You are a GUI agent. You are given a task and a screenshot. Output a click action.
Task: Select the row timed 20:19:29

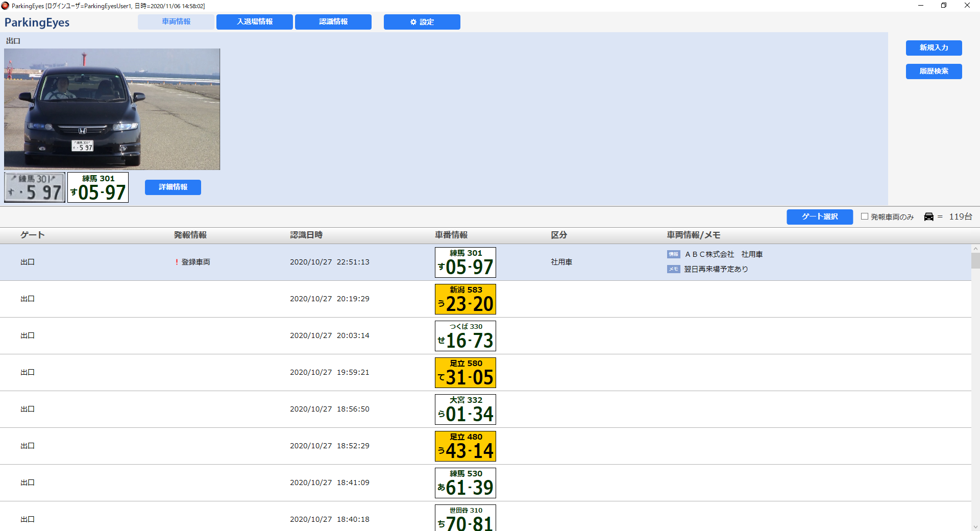(x=485, y=299)
